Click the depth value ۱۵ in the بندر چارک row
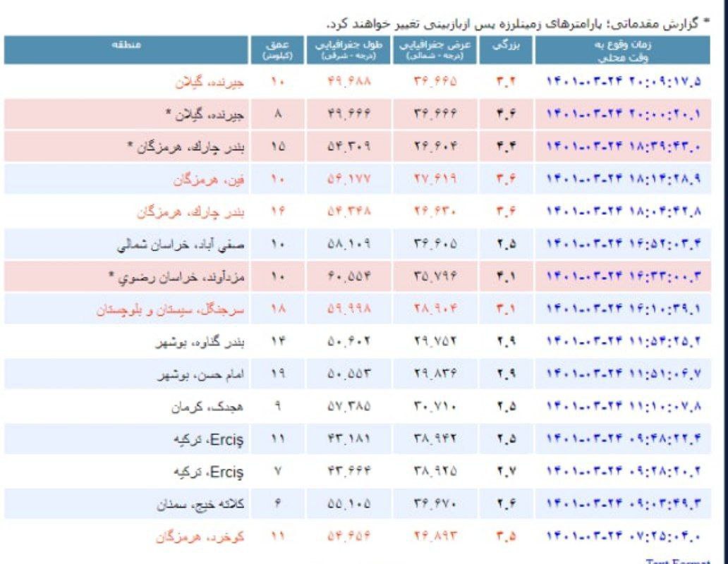728x564 pixels. (277, 147)
